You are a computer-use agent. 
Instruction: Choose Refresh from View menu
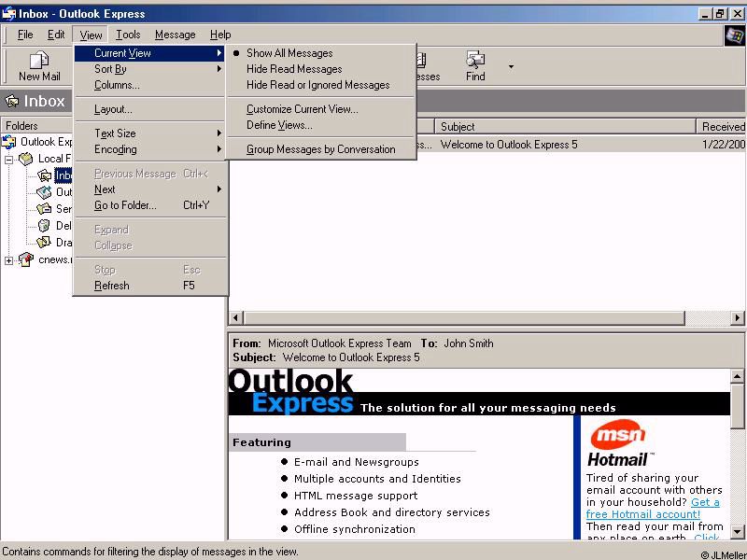coord(150,286)
